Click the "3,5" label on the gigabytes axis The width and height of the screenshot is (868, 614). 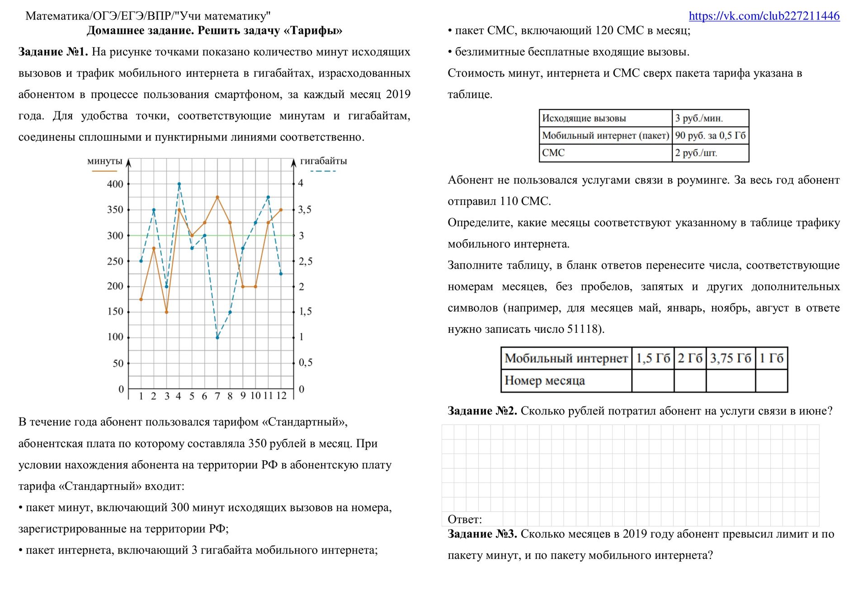305,209
